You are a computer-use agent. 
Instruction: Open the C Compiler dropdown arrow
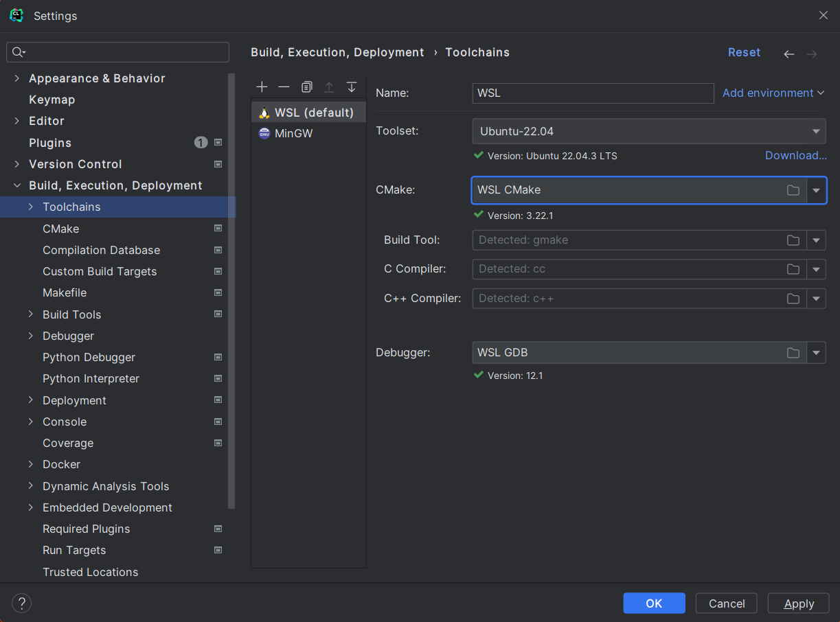816,269
